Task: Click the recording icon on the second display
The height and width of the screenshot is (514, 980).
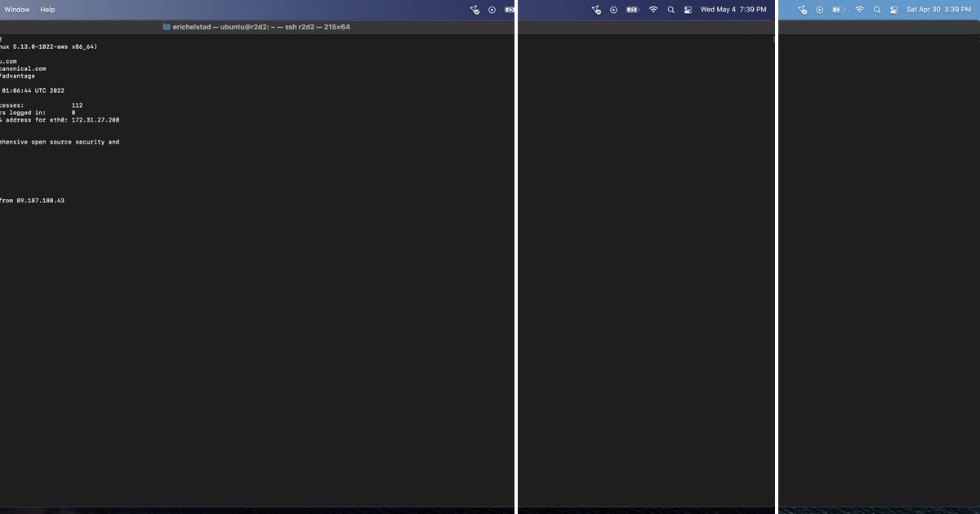Action: point(612,9)
